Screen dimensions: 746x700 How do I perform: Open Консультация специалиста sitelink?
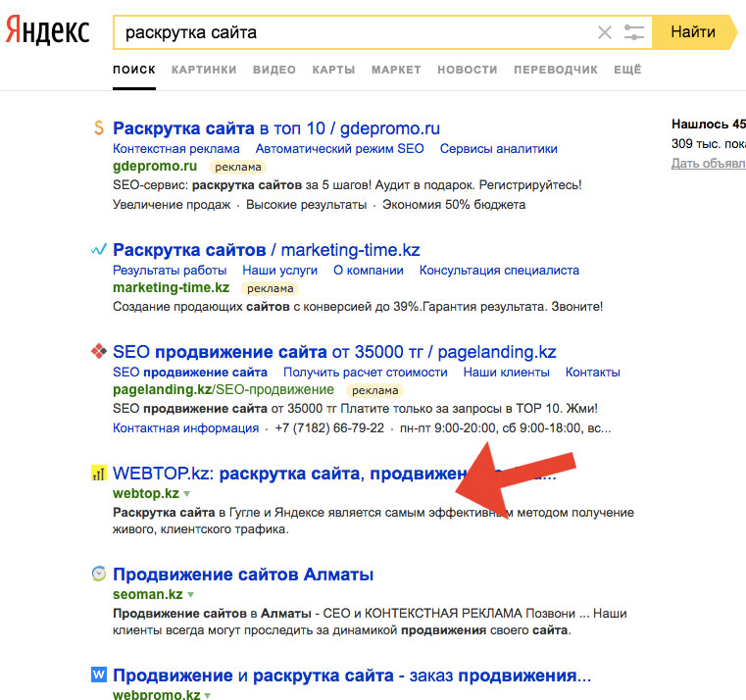[499, 271]
